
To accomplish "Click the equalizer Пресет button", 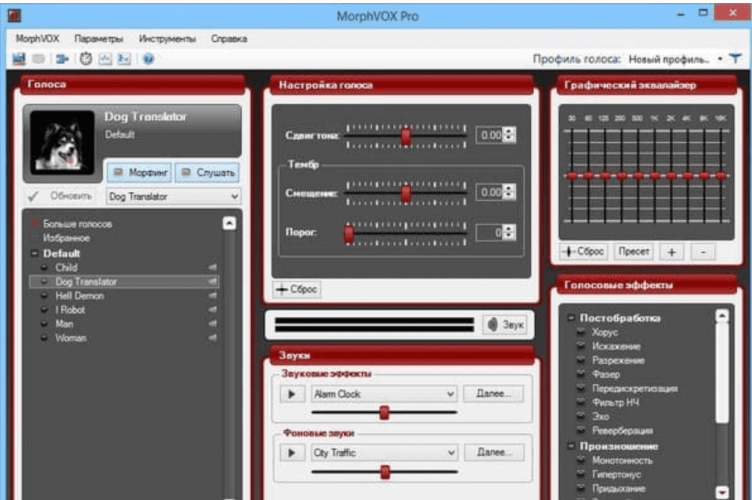I will (x=634, y=251).
